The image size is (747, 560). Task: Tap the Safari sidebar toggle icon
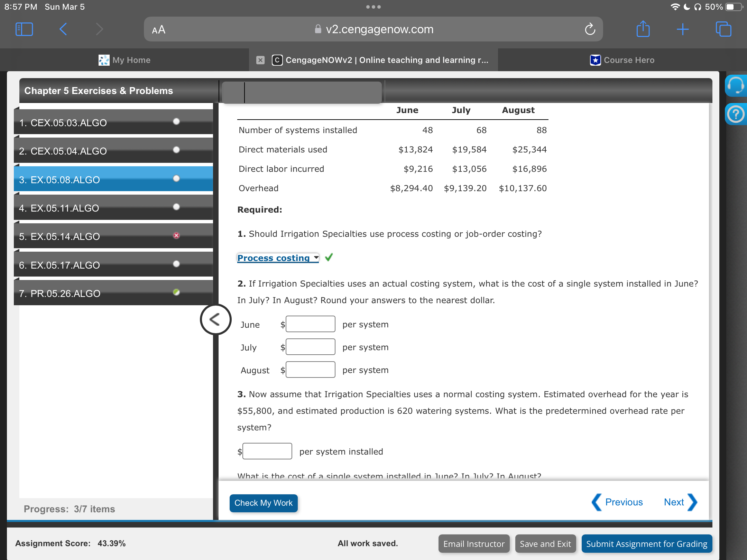(x=24, y=29)
